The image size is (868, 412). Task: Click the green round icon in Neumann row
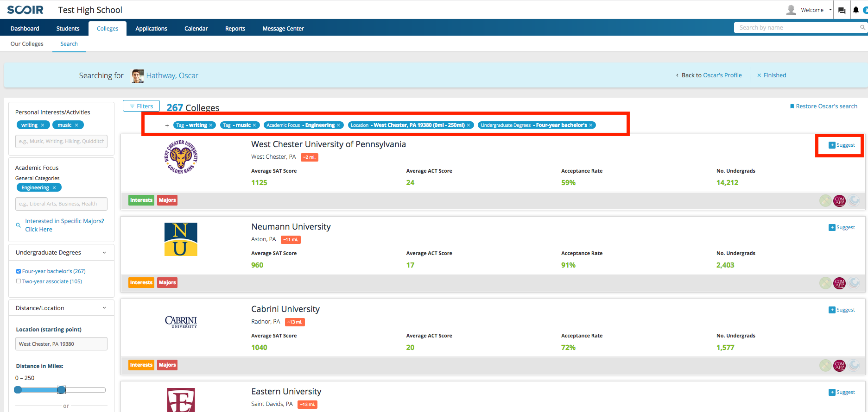click(x=825, y=283)
